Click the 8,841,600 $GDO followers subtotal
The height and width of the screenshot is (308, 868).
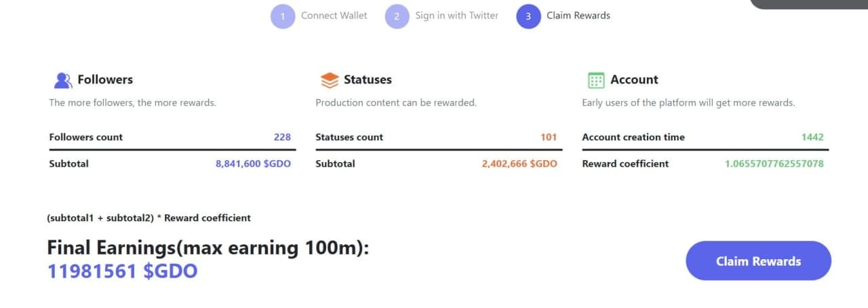[253, 163]
